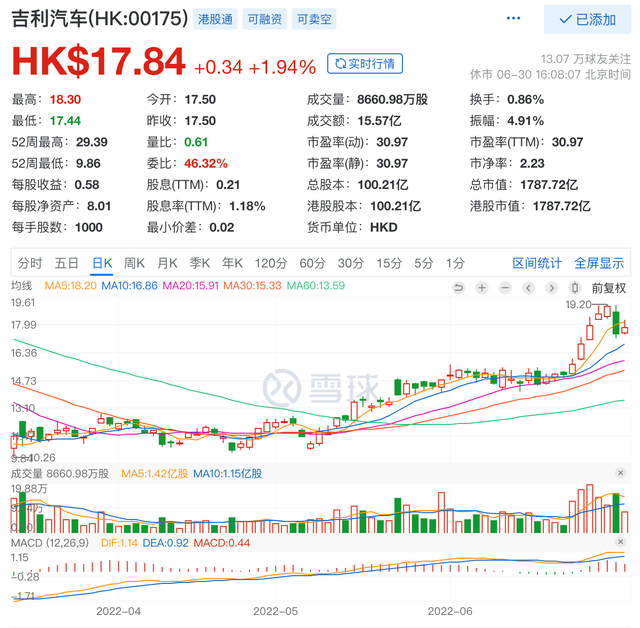Click the volume MA5:1.42亿股 label
The image size is (640, 628).
pyautogui.click(x=155, y=474)
